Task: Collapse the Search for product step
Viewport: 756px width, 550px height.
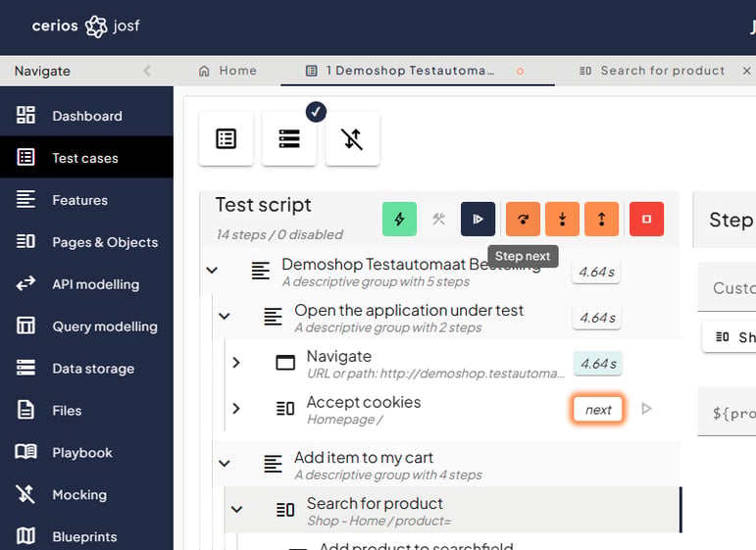Action: point(236,509)
